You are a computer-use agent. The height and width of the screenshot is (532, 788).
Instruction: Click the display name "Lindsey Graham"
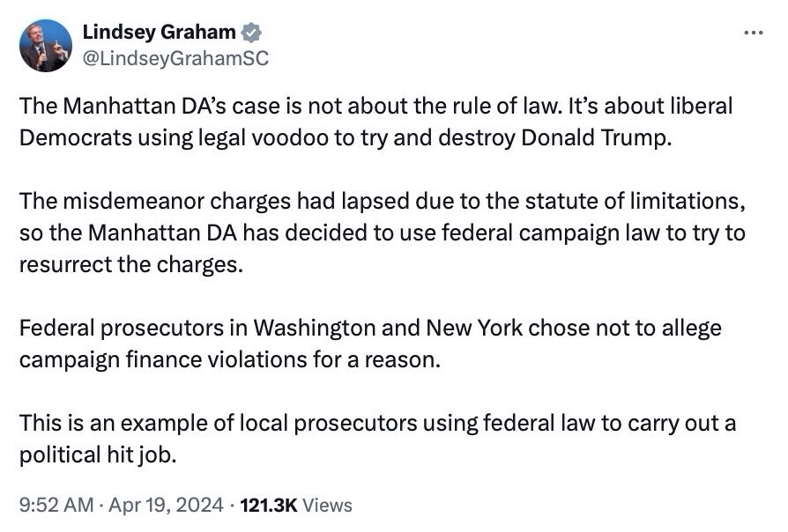[x=159, y=33]
